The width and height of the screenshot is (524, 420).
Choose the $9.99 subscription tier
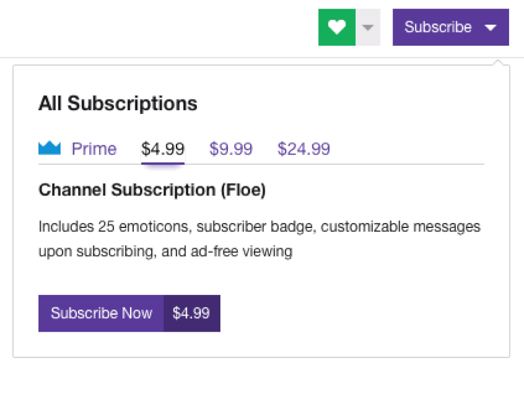click(x=231, y=149)
